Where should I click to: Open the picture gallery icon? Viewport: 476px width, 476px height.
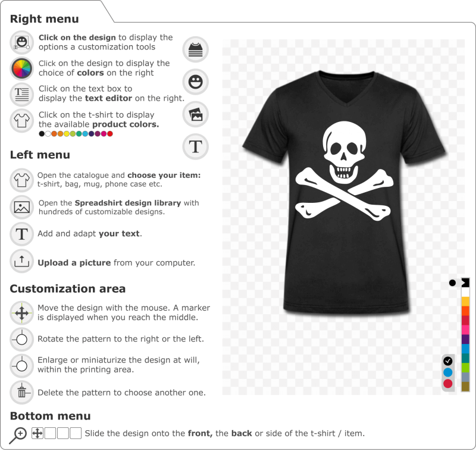click(x=196, y=114)
